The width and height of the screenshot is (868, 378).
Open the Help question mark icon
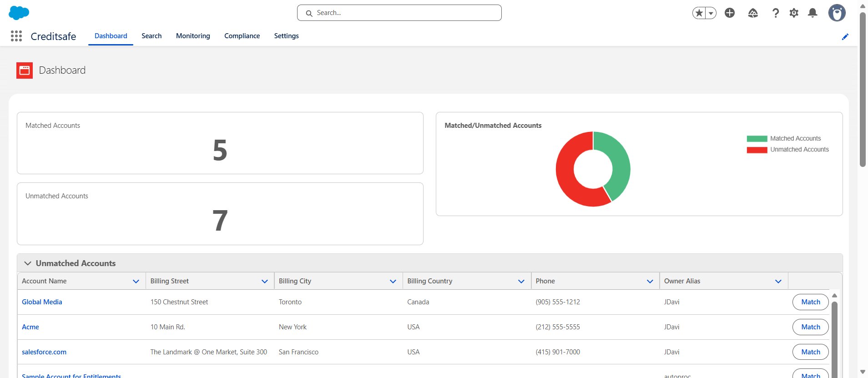click(776, 13)
